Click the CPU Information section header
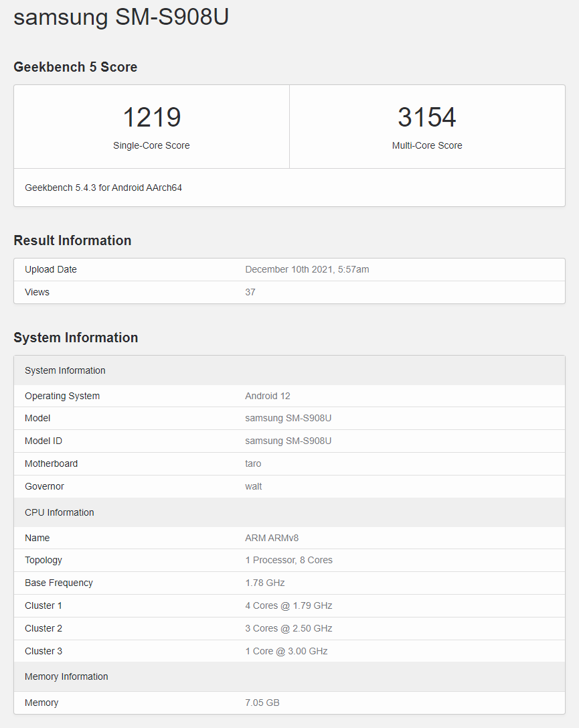 pyautogui.click(x=60, y=512)
